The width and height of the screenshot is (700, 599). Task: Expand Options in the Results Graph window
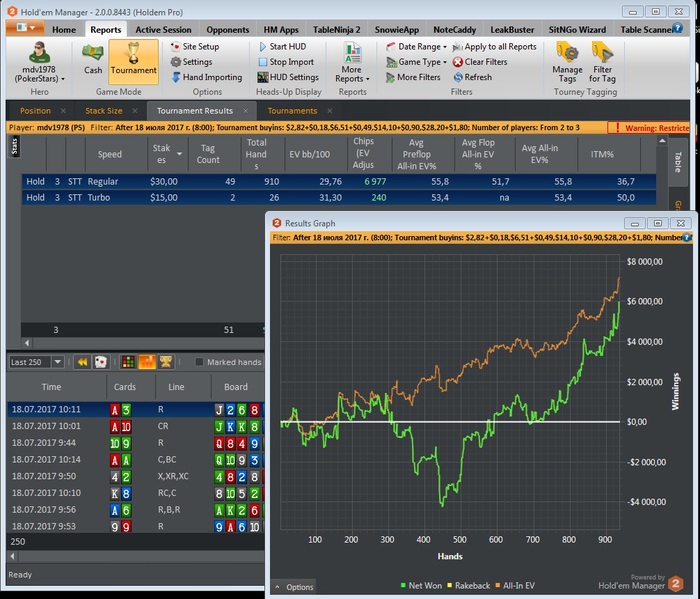(294, 587)
